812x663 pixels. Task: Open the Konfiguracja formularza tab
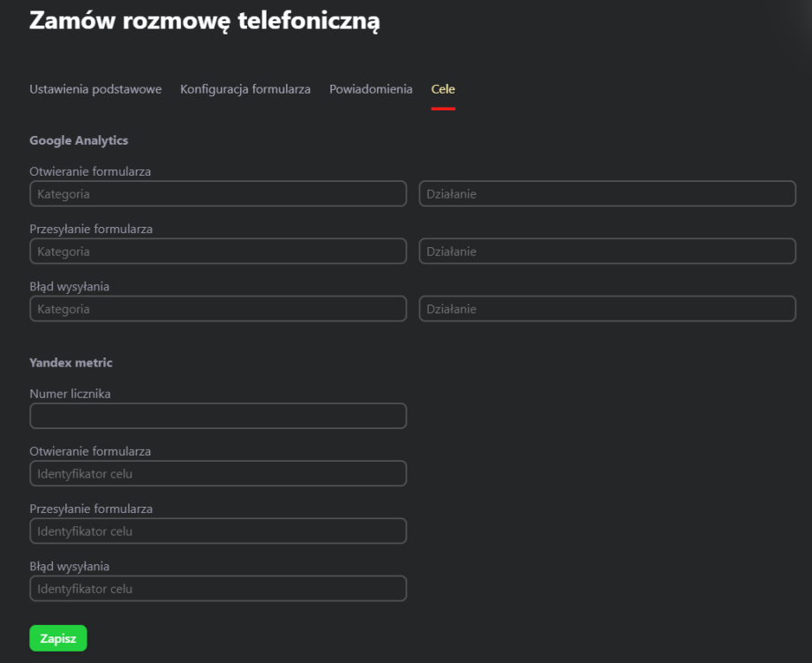click(x=244, y=89)
